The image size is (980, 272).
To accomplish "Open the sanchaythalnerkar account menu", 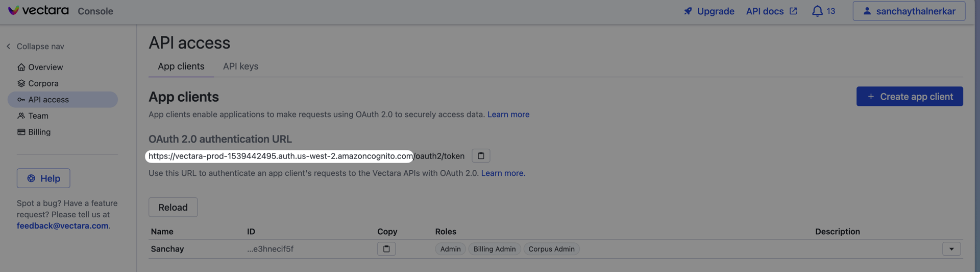I will [909, 11].
